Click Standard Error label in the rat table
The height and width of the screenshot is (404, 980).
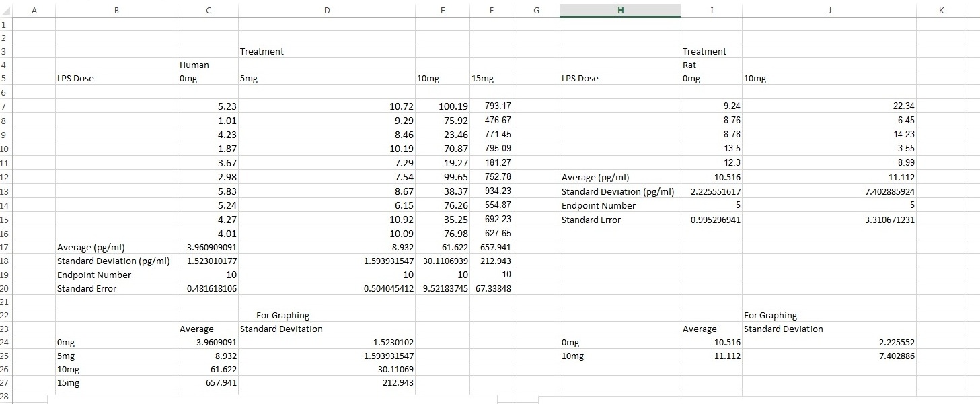coord(591,220)
